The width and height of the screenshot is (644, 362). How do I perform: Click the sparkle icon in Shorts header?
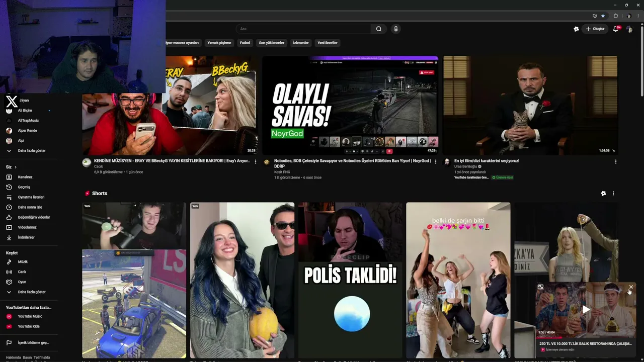pyautogui.click(x=603, y=193)
